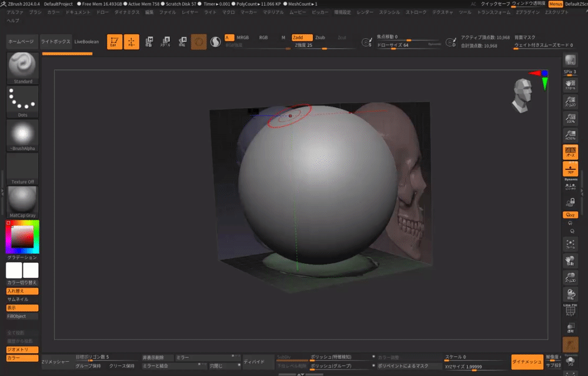Toggle the Floor grid icon
This screenshot has width=588, height=376.
click(x=570, y=170)
